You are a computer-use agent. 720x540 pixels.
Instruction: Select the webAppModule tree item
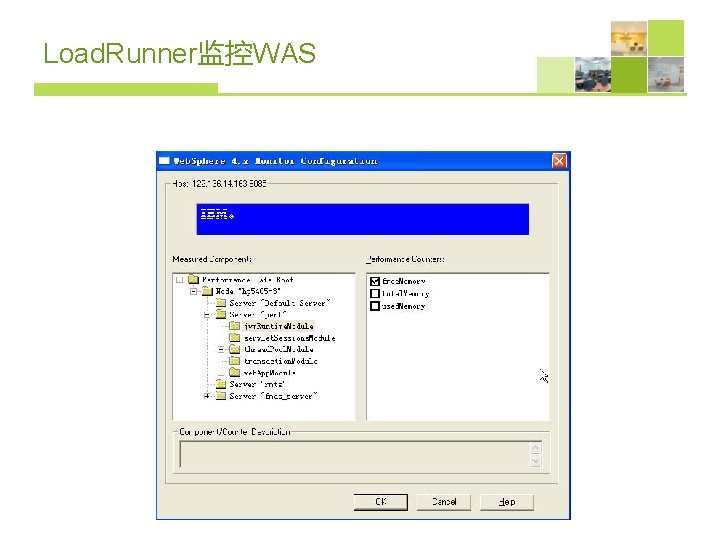click(270, 373)
